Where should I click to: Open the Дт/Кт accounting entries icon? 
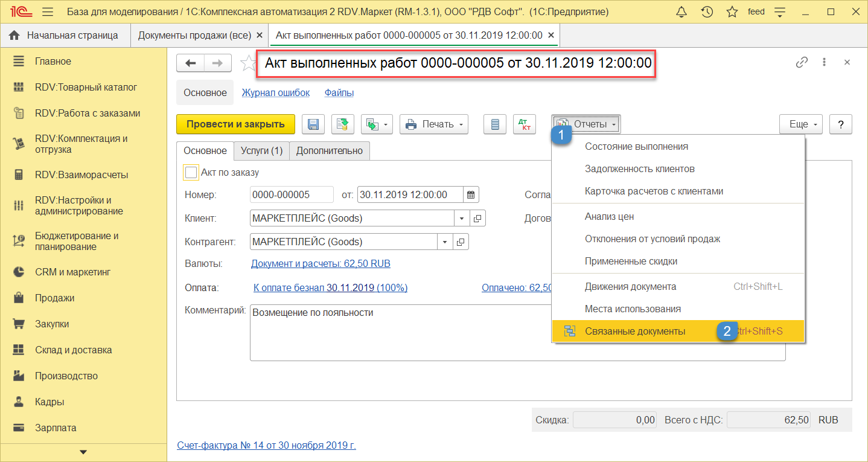click(x=524, y=124)
